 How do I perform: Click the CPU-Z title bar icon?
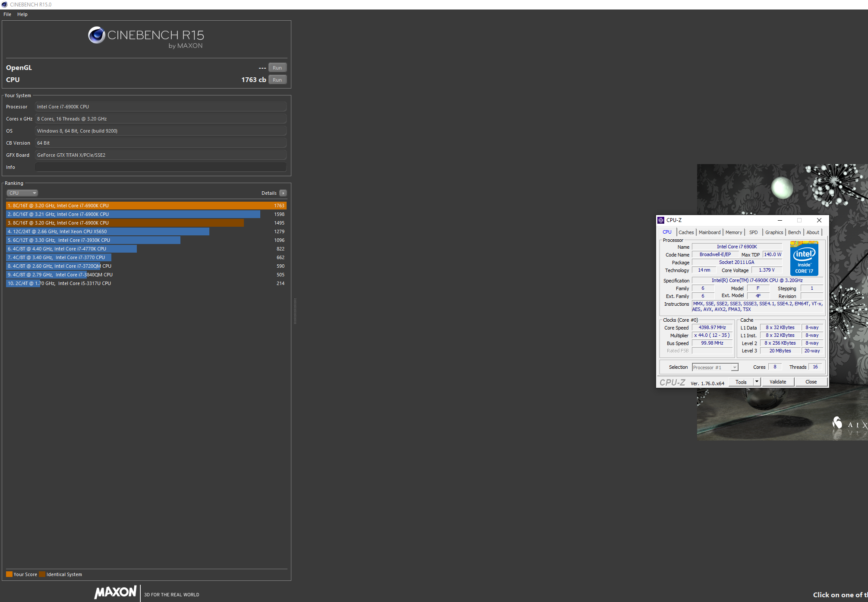point(661,220)
